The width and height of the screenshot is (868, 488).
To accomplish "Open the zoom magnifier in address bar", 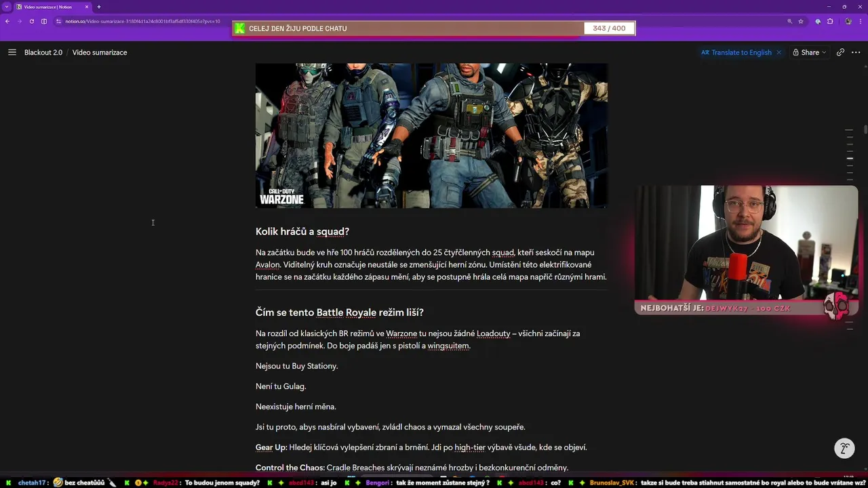I will click(789, 21).
